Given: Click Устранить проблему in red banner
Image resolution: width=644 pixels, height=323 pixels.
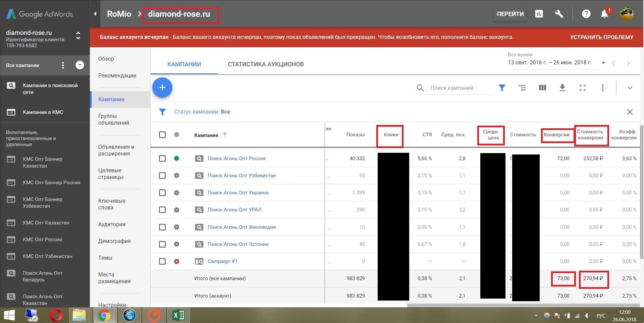Looking at the screenshot, I should (602, 37).
